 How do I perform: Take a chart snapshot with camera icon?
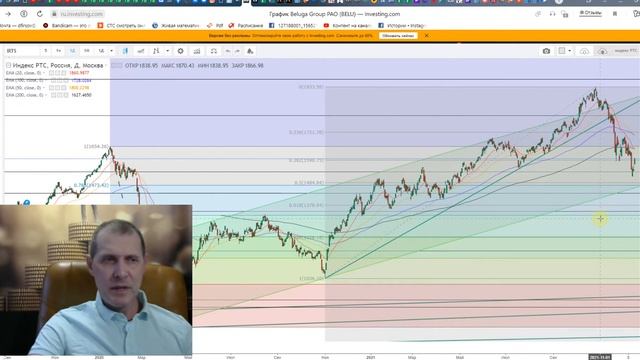pos(546,51)
